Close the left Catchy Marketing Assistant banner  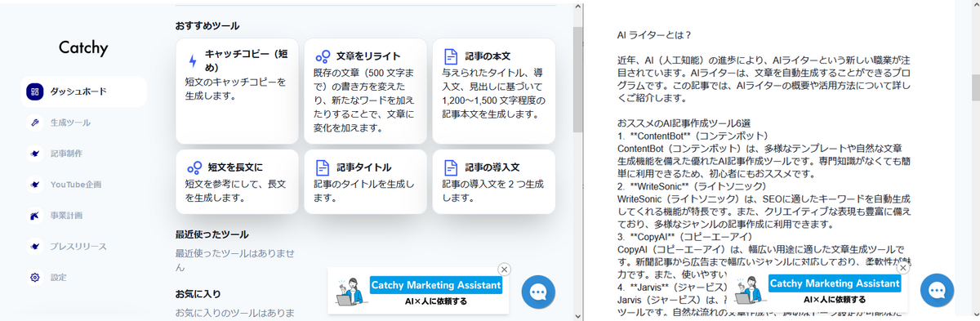pyautogui.click(x=504, y=269)
